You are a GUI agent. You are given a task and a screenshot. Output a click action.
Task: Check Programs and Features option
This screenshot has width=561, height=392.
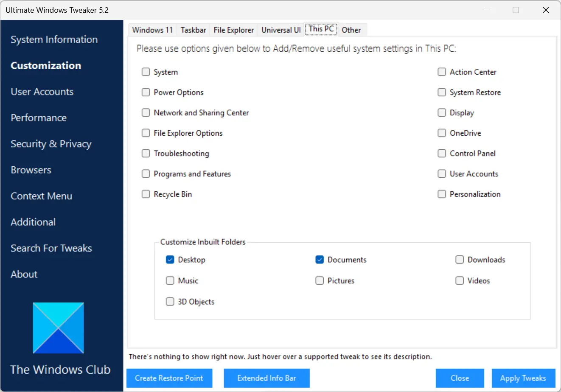pos(146,174)
